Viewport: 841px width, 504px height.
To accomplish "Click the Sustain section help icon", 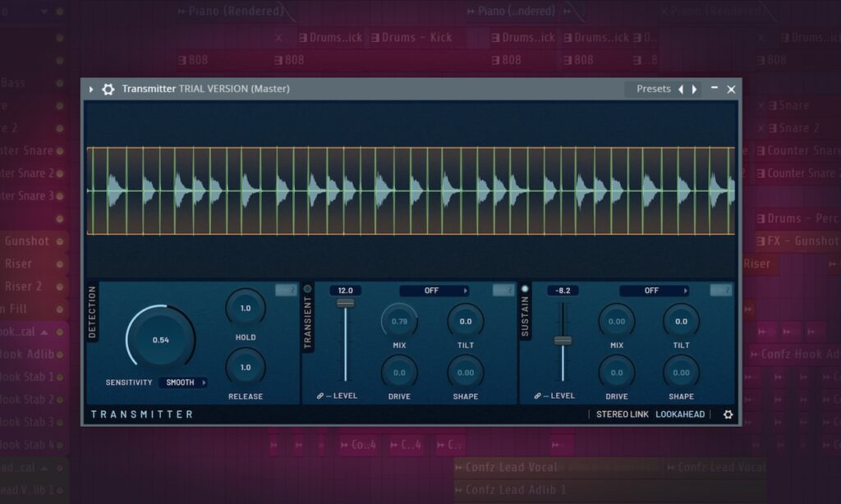I will point(720,290).
